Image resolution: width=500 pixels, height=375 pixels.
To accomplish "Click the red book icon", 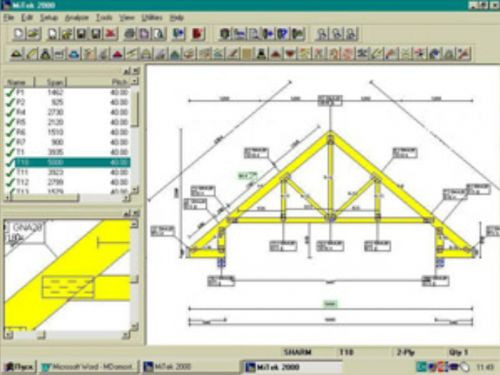I will [198, 34].
